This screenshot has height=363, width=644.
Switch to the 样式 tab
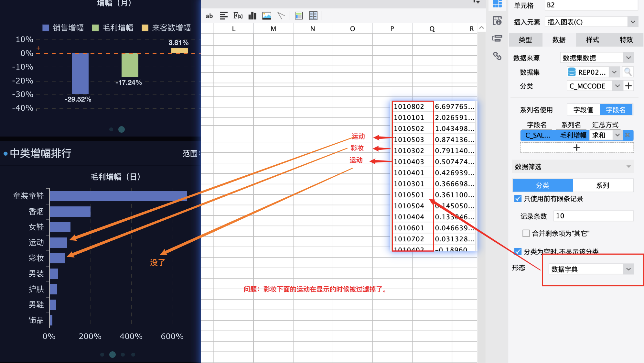coord(593,40)
